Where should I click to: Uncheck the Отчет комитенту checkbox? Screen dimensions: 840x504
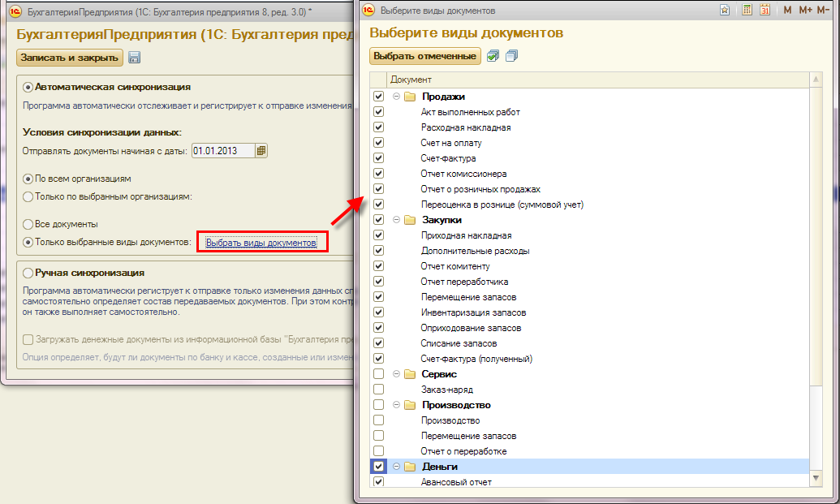[378, 266]
